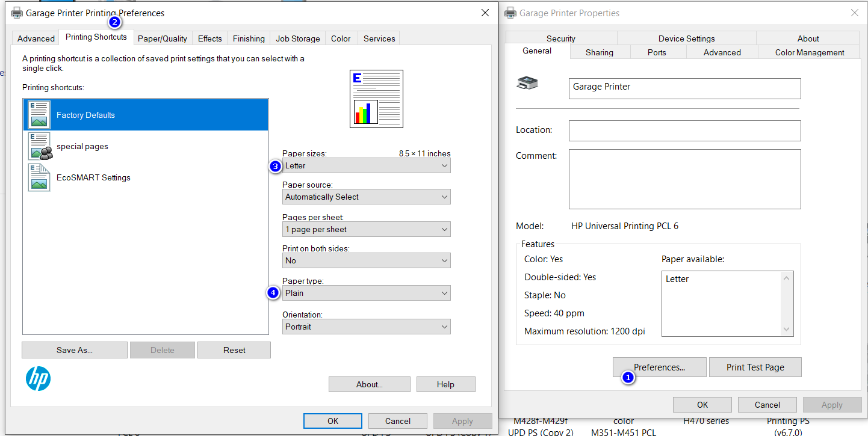Switch to the Advanced tab in Printing Preferences
Image resolution: width=868 pixels, height=436 pixels.
click(x=36, y=38)
